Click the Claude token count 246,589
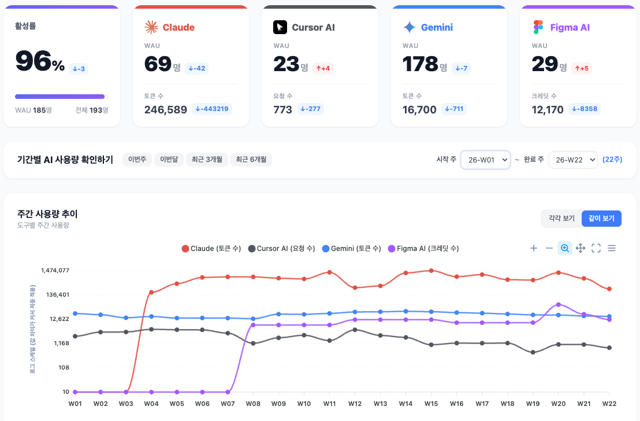This screenshot has height=421, width=640. click(x=165, y=109)
